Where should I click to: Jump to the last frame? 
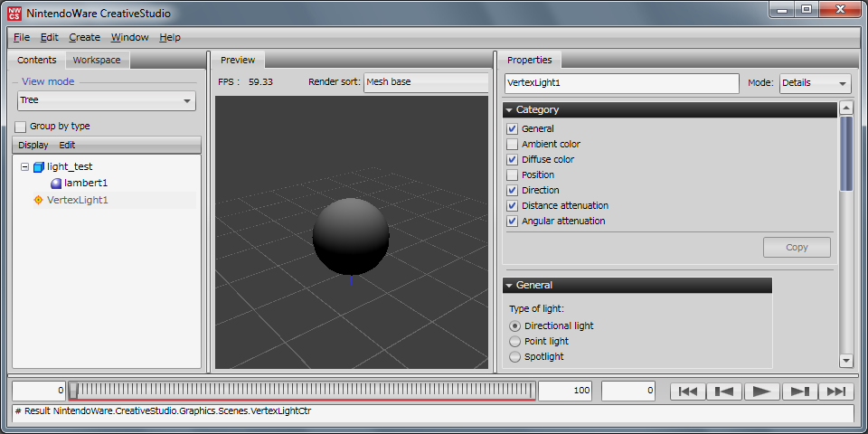pyautogui.click(x=835, y=392)
